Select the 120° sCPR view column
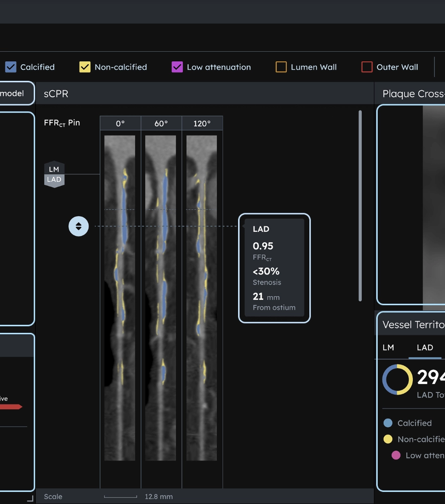This screenshot has height=504, width=445. click(202, 123)
